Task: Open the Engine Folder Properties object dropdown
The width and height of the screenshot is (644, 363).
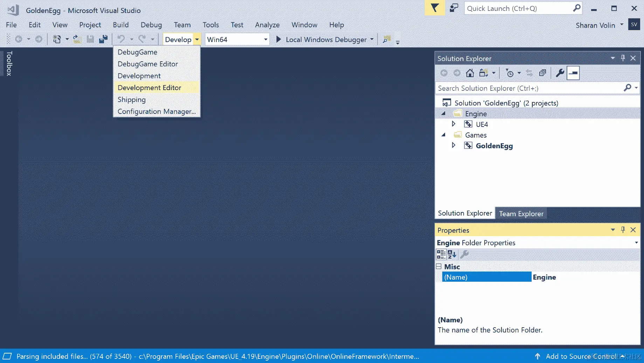Action: (x=636, y=242)
